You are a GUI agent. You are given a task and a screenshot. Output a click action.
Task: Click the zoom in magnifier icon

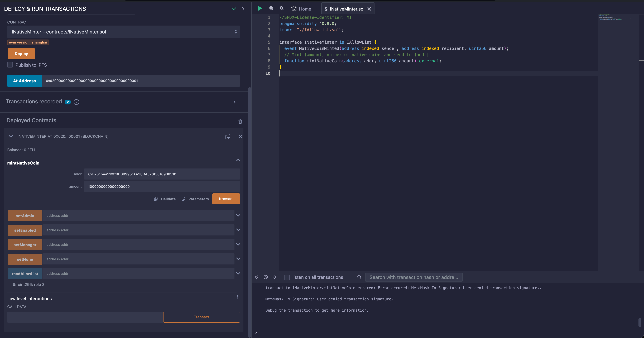point(282,8)
